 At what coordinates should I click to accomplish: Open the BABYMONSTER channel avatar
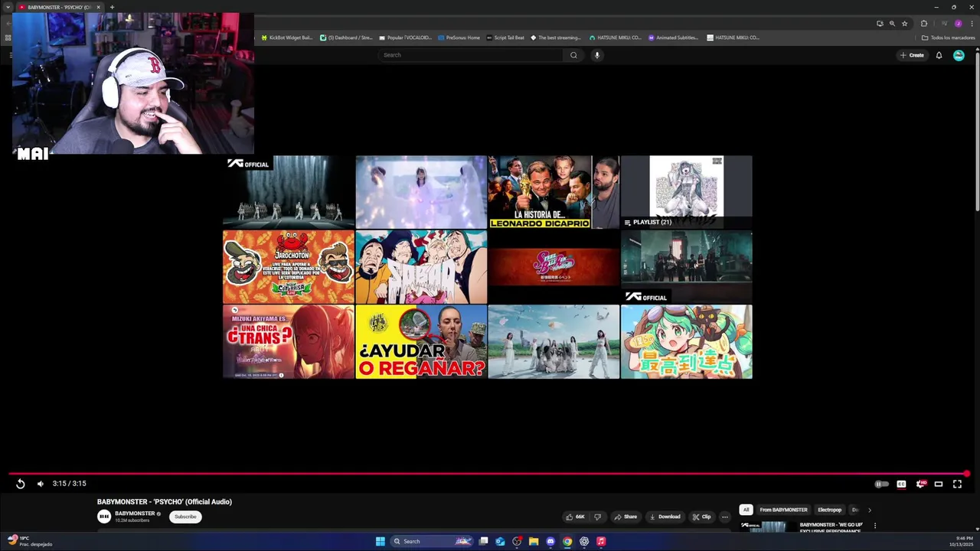pyautogui.click(x=104, y=517)
